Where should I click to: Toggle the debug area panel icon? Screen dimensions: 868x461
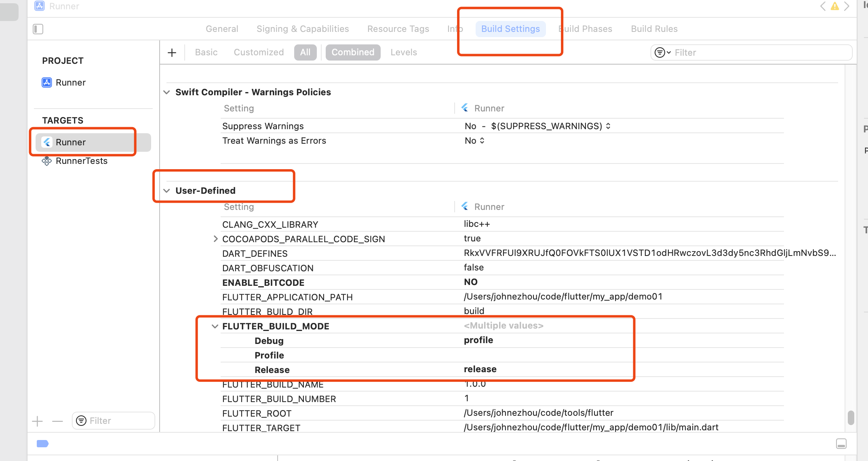[841, 444]
